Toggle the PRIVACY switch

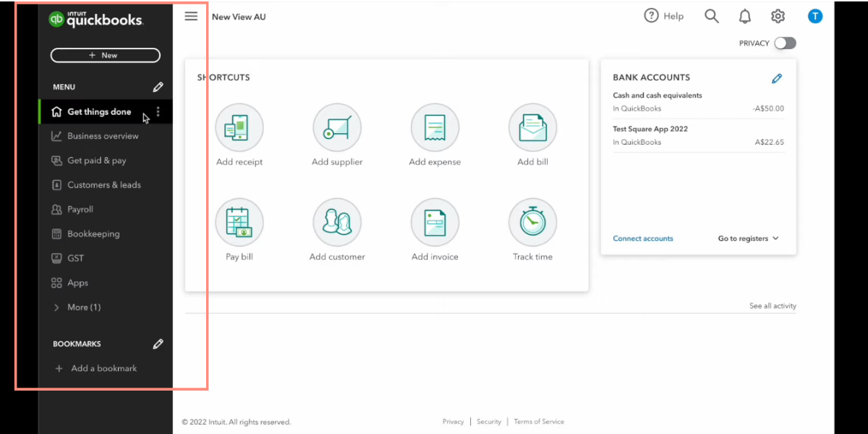pyautogui.click(x=785, y=43)
